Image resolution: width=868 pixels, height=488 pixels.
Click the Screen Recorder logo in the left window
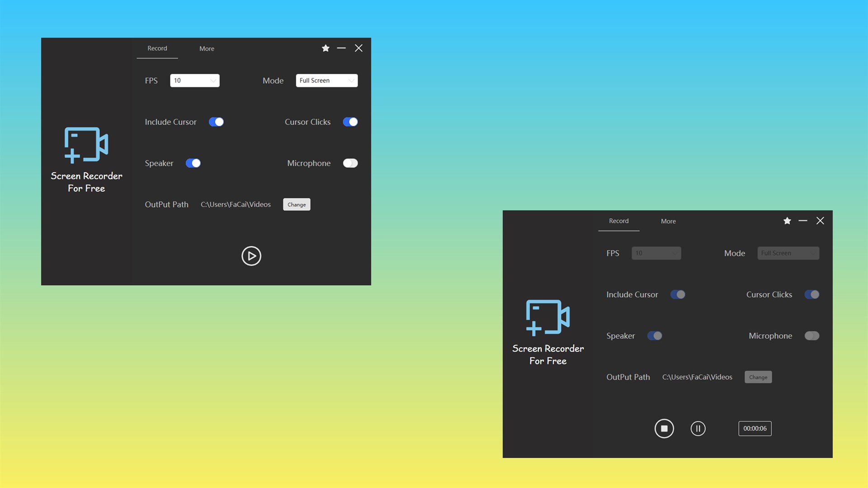[x=86, y=145]
